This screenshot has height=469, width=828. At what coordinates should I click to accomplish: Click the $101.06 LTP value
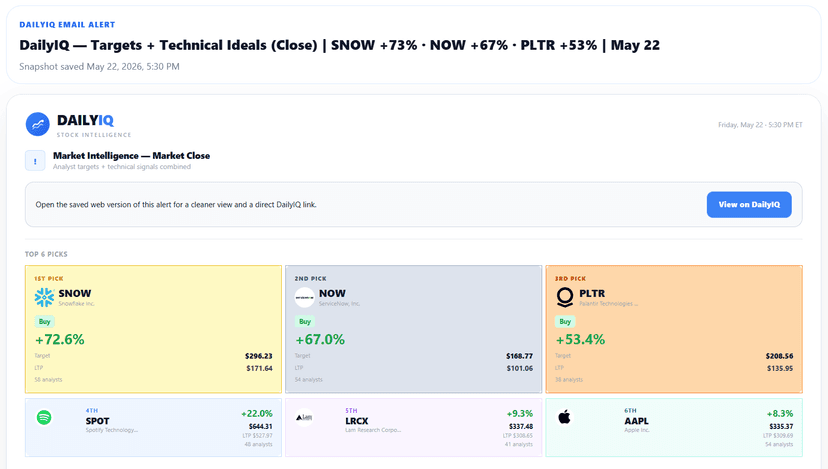520,368
